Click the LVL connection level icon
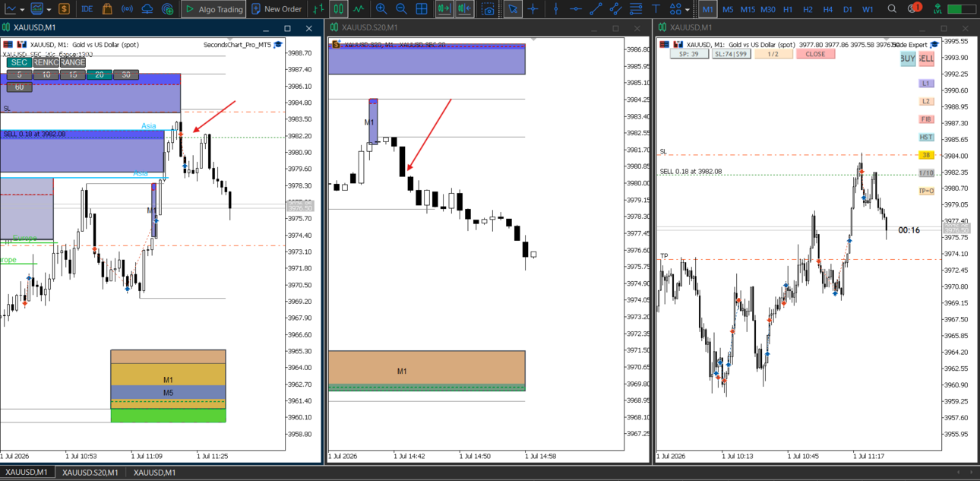Viewport: 980px width, 481px height. [938, 9]
